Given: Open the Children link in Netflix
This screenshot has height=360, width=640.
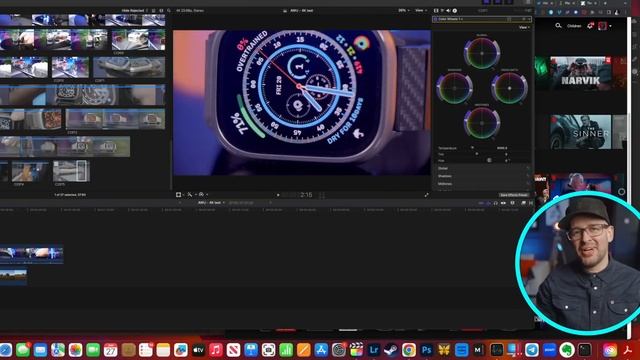Looking at the screenshot, I should point(574,26).
